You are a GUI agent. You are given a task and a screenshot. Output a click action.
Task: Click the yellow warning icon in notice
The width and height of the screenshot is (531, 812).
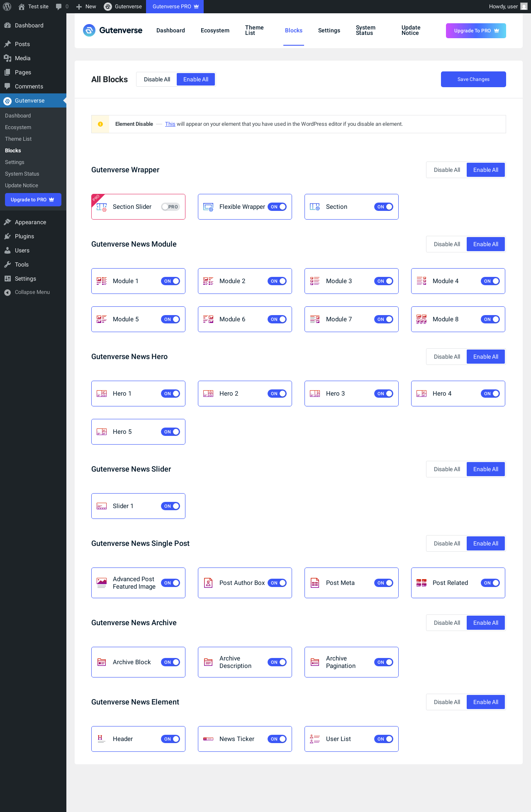click(x=100, y=124)
